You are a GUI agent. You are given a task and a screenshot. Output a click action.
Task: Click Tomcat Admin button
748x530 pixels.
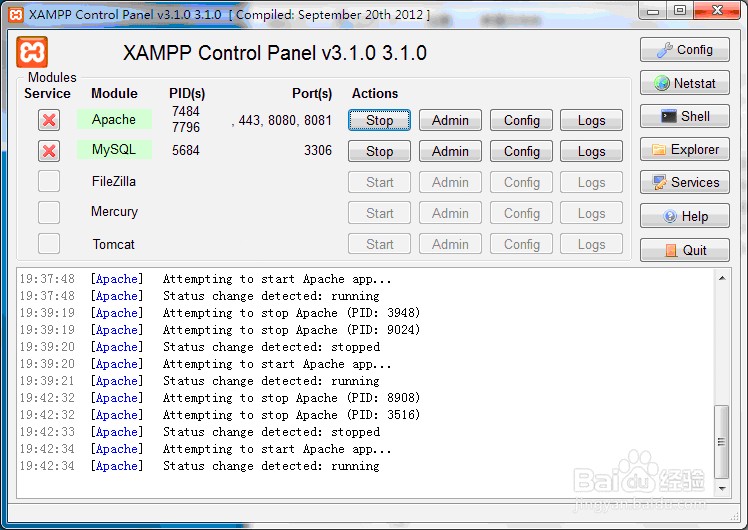click(x=450, y=244)
